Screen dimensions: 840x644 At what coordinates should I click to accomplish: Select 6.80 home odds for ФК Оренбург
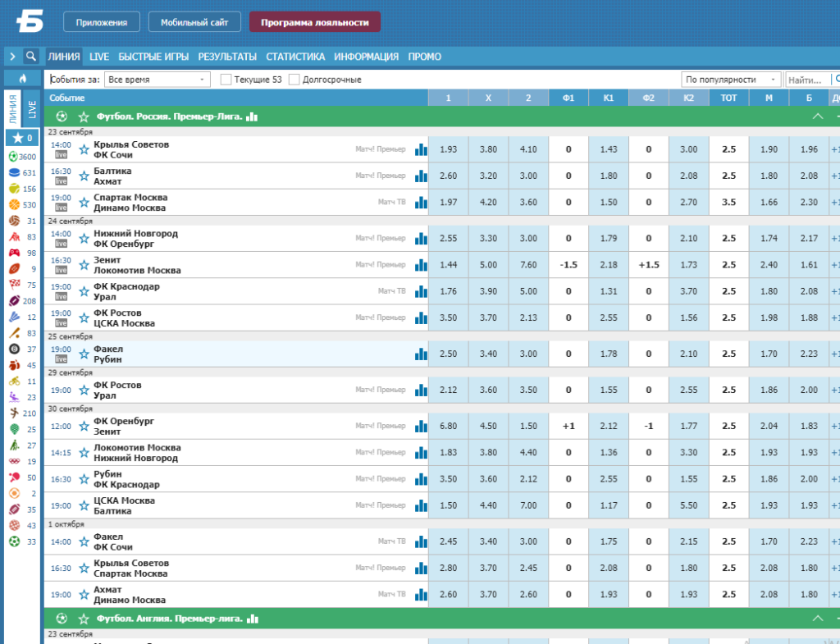(449, 426)
